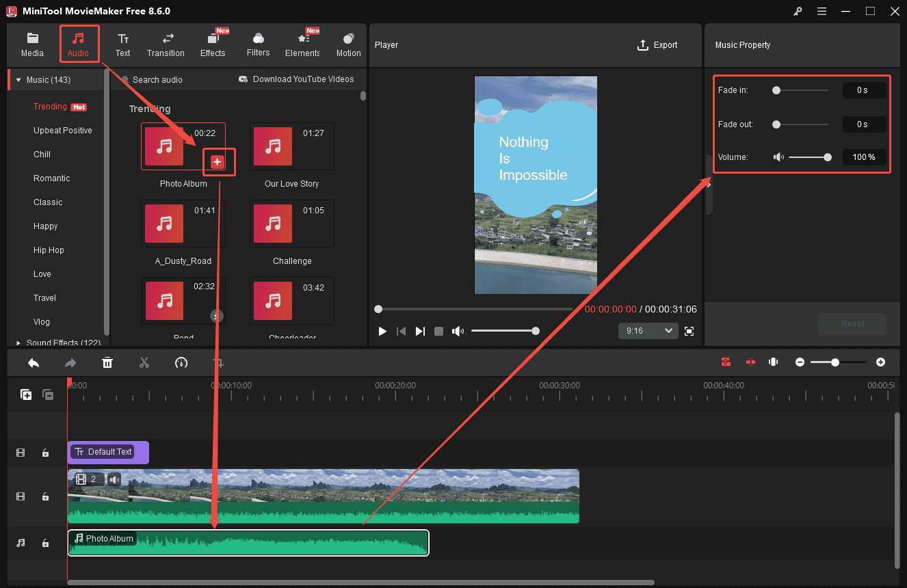This screenshot has width=907, height=588.
Task: Click the Speed control icon
Action: tap(181, 362)
